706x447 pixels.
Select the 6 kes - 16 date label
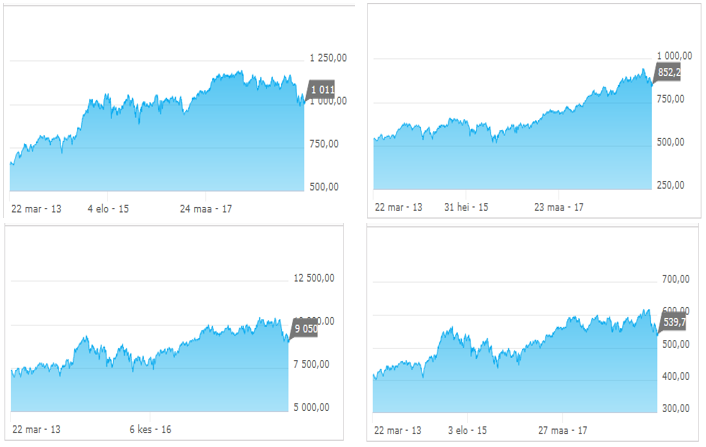(x=150, y=429)
